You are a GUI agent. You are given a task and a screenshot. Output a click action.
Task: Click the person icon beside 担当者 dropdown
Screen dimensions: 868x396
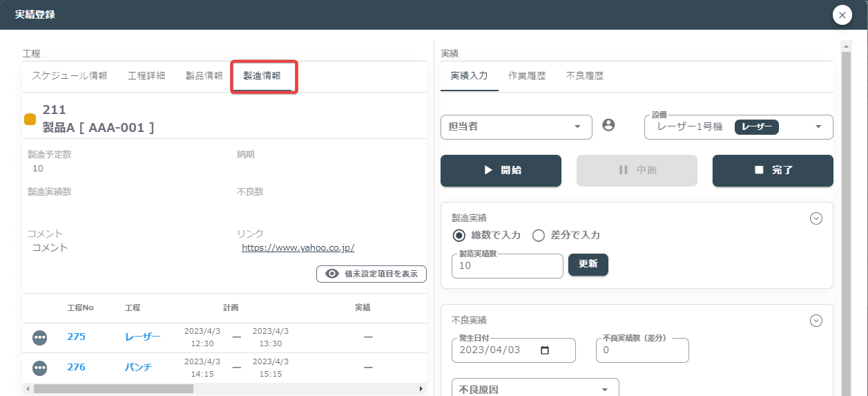[608, 125]
